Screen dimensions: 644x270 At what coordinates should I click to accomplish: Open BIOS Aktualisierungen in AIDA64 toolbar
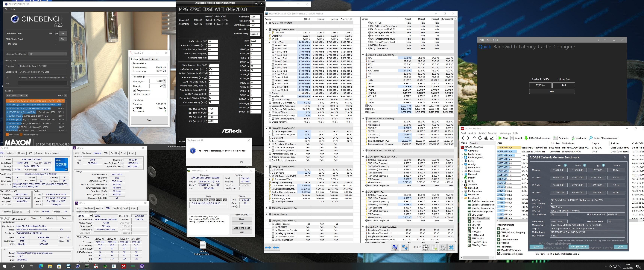[x=537, y=138]
